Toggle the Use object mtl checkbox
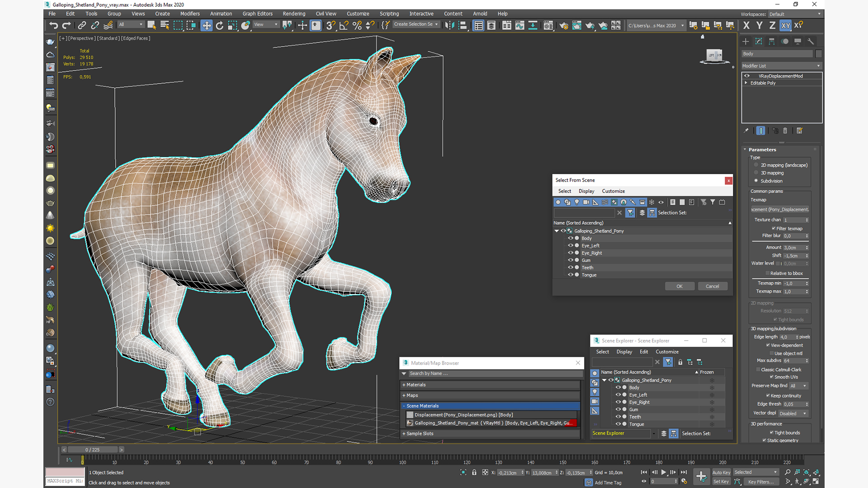 point(771,353)
